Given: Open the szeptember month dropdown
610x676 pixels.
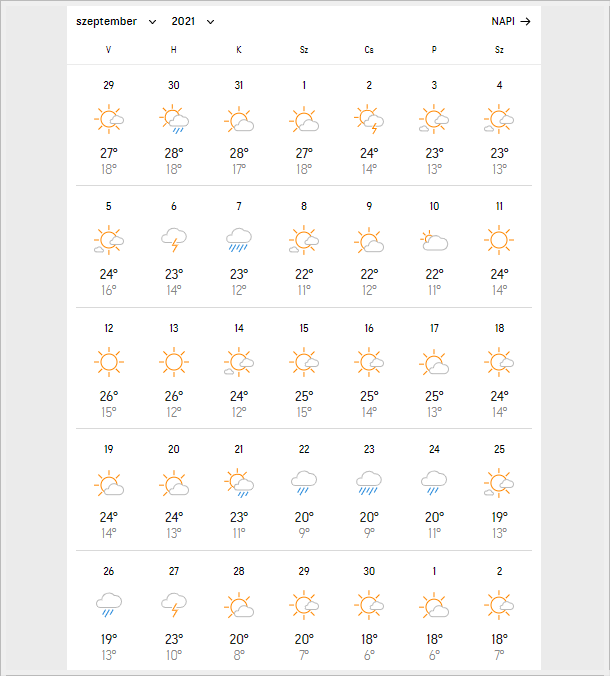Looking at the screenshot, I should [x=116, y=21].
